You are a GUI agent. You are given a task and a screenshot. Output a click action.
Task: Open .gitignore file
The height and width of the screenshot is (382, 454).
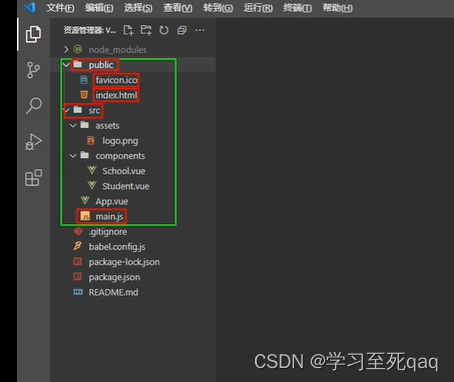(108, 232)
